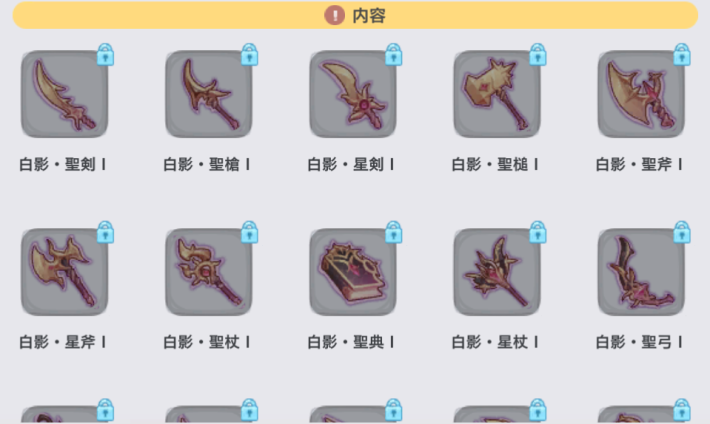The height and width of the screenshot is (424, 710).
Task: Select the 白影・聖杖 I staff icon
Action: (x=208, y=272)
